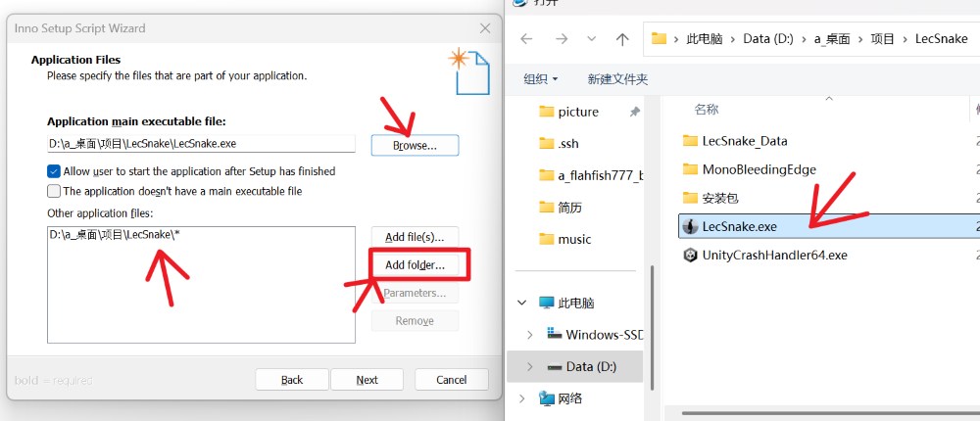Screen dimensions: 980x421
Task: Expand the 网络 node in sidebar
Action: point(522,398)
